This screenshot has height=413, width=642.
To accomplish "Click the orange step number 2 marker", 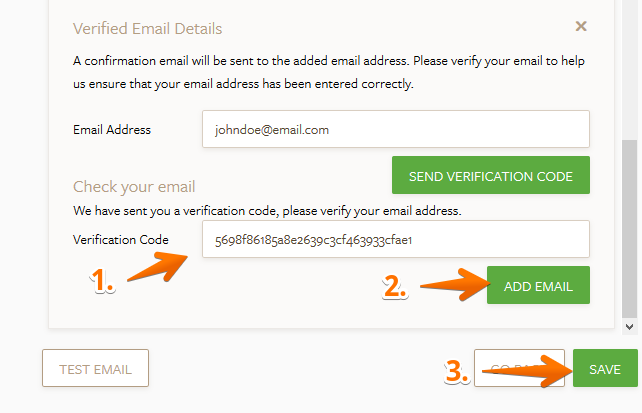I will [396, 288].
